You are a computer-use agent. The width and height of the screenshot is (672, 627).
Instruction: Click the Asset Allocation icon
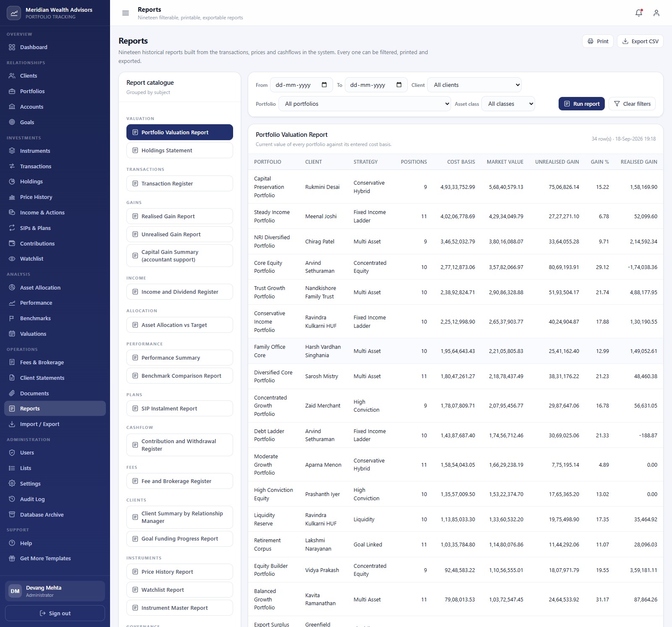click(12, 288)
